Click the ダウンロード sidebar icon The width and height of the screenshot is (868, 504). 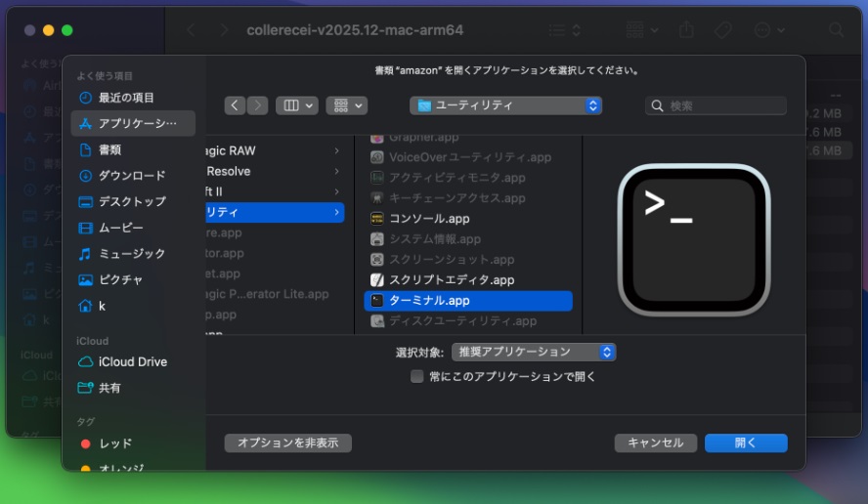[x=85, y=176]
